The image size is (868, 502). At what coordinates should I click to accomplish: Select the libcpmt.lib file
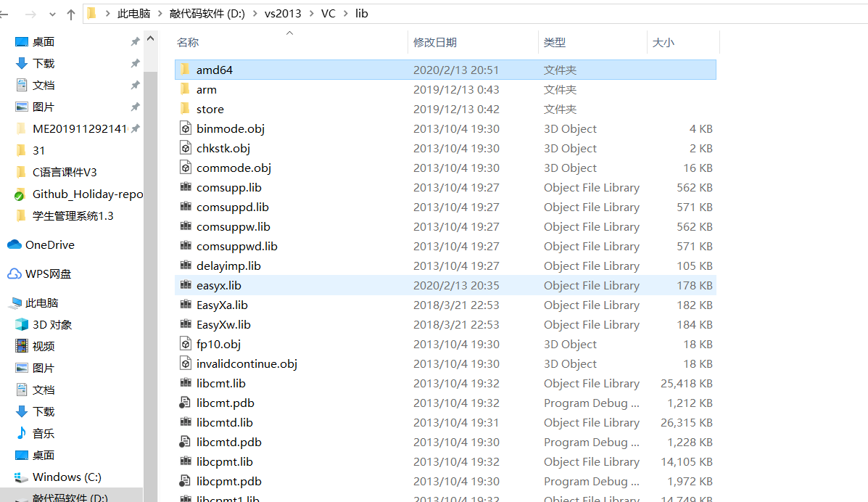tap(445, 461)
